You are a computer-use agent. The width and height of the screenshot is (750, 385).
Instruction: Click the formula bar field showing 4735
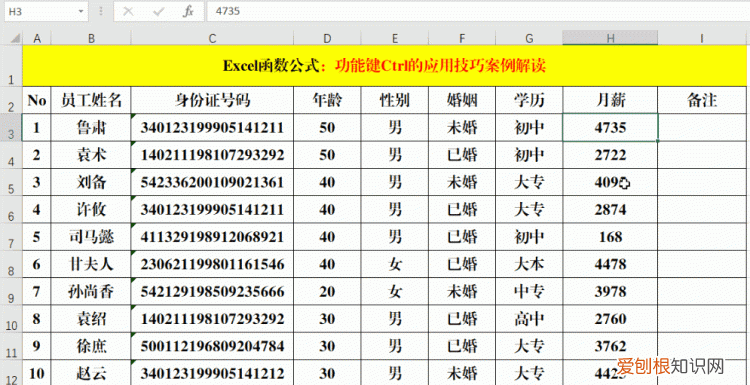click(x=477, y=11)
